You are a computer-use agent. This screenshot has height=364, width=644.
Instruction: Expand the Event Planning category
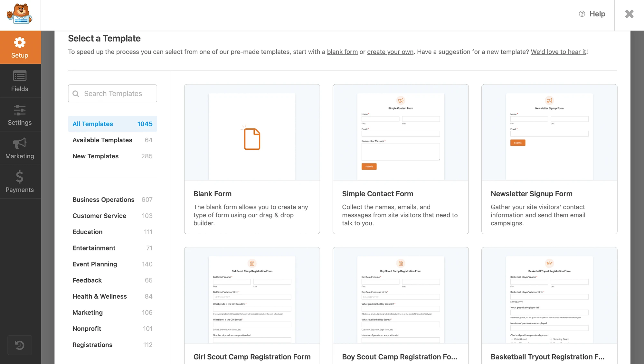point(95,264)
